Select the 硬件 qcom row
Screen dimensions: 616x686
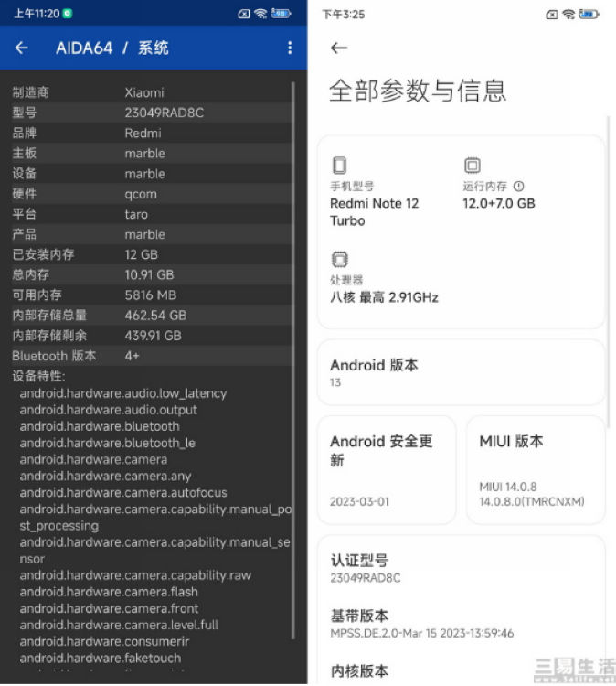[x=151, y=194]
